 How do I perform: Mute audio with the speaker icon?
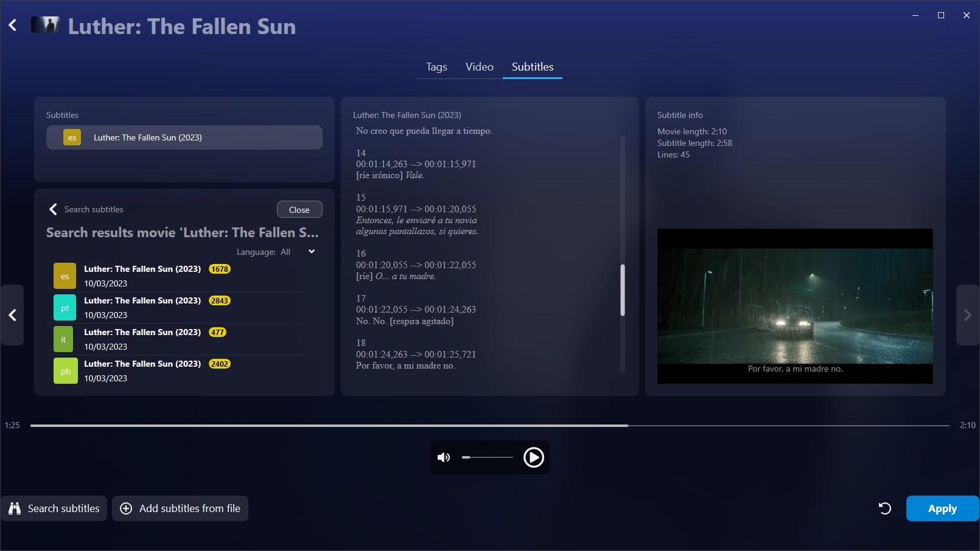tap(444, 457)
